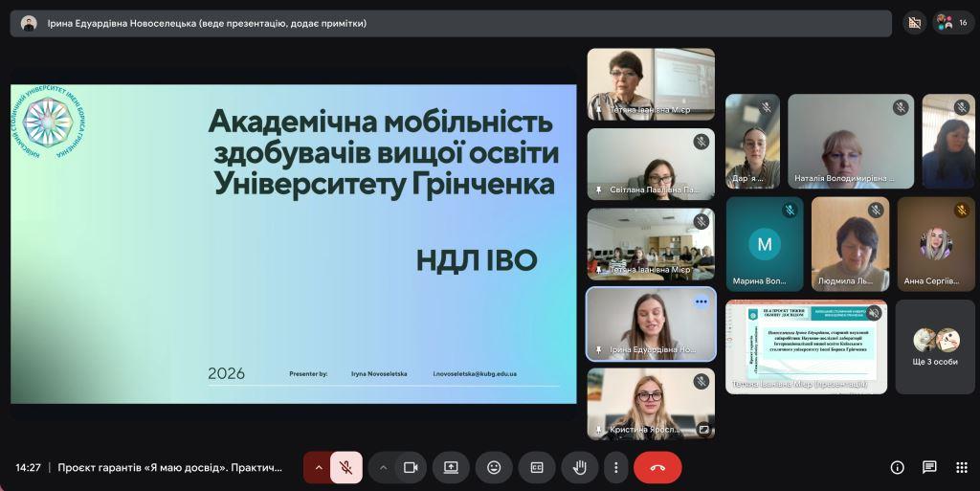Click muted-audio icon on presentation thumbnail tile
This screenshot has width=980, height=491.
[x=874, y=313]
